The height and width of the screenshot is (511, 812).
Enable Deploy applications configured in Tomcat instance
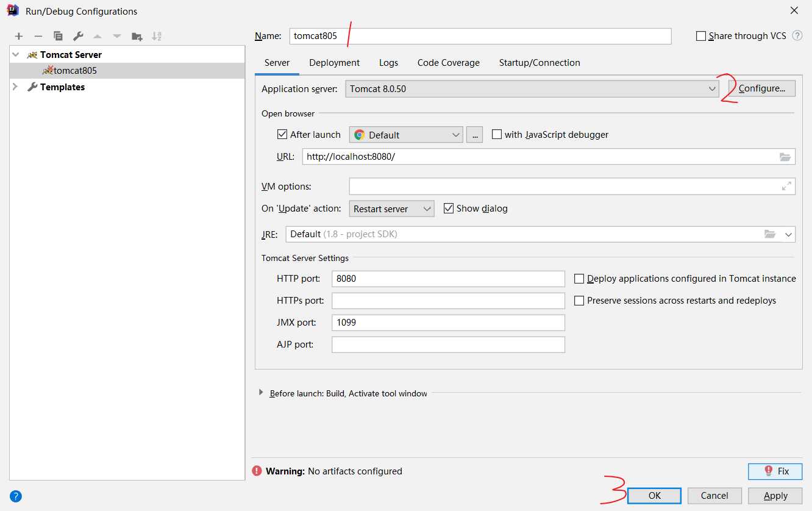coord(579,279)
